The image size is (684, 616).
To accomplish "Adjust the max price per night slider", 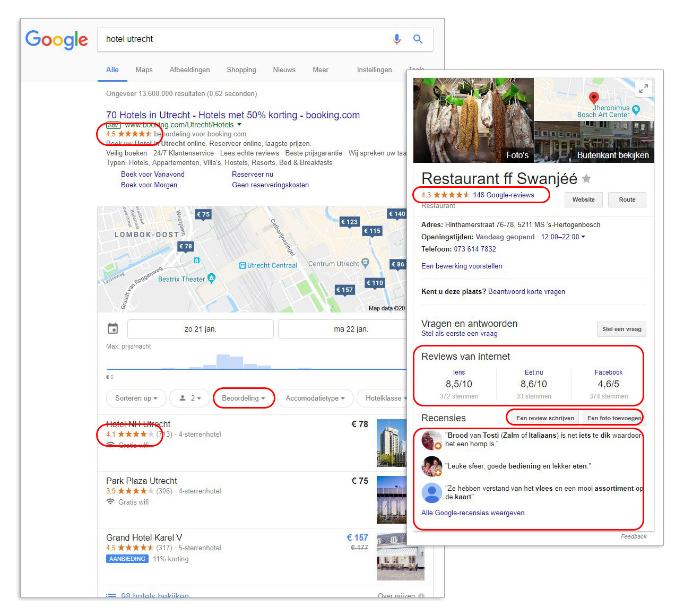I will [x=257, y=369].
